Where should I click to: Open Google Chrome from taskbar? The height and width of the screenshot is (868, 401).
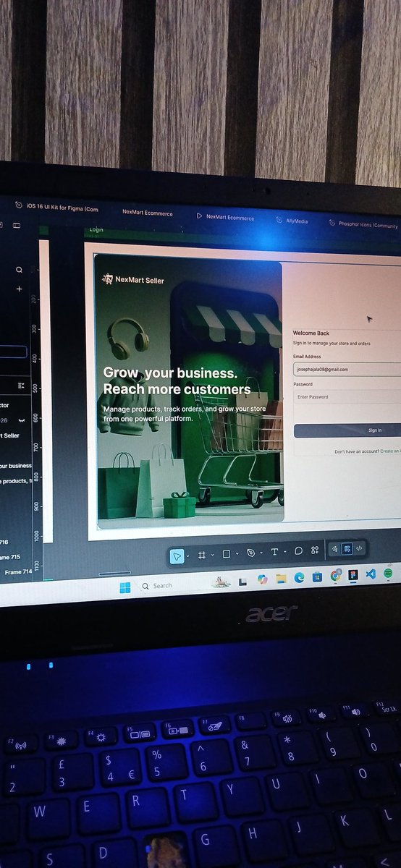point(335,576)
